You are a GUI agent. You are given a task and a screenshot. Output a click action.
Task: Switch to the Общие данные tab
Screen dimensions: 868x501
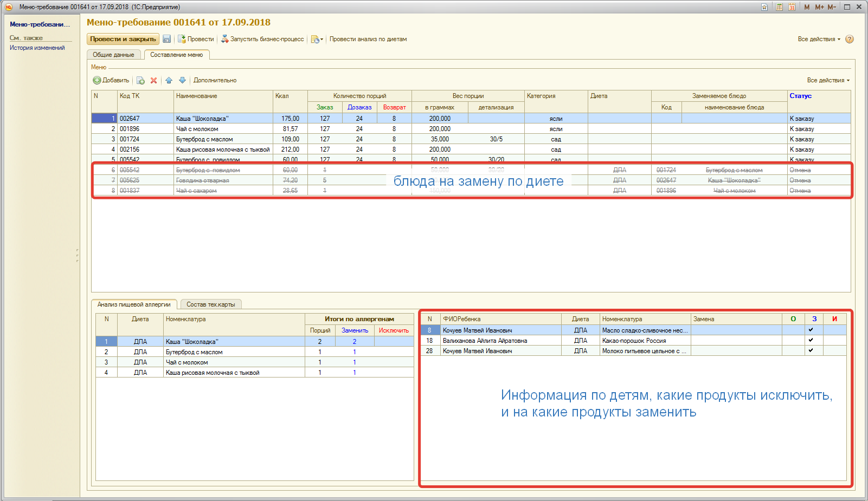tap(113, 55)
